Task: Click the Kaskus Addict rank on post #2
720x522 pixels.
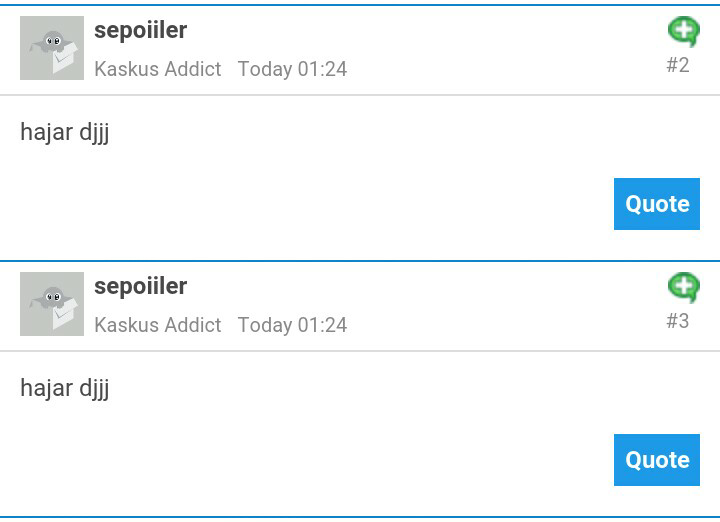Action: (158, 69)
